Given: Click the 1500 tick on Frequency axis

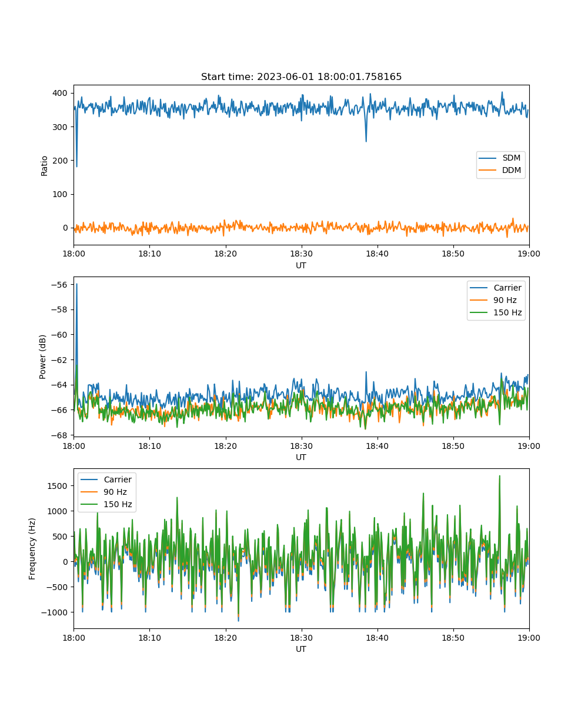Looking at the screenshot, I should pos(59,485).
